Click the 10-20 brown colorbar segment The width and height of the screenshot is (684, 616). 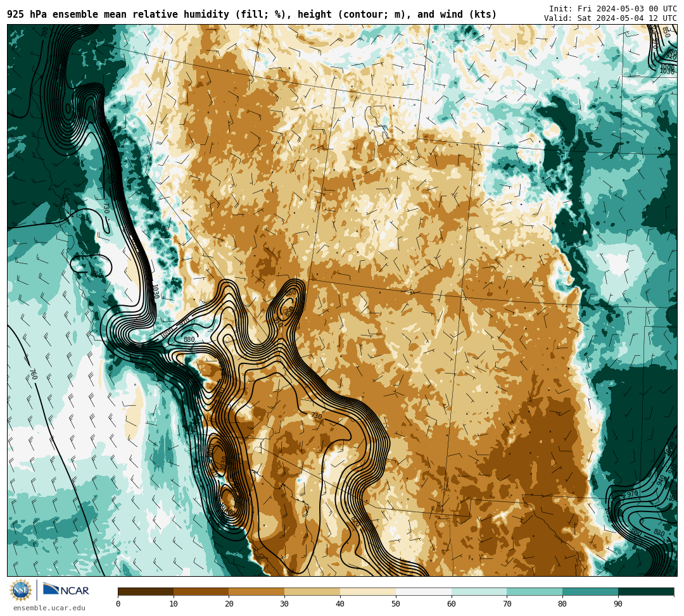(x=201, y=591)
